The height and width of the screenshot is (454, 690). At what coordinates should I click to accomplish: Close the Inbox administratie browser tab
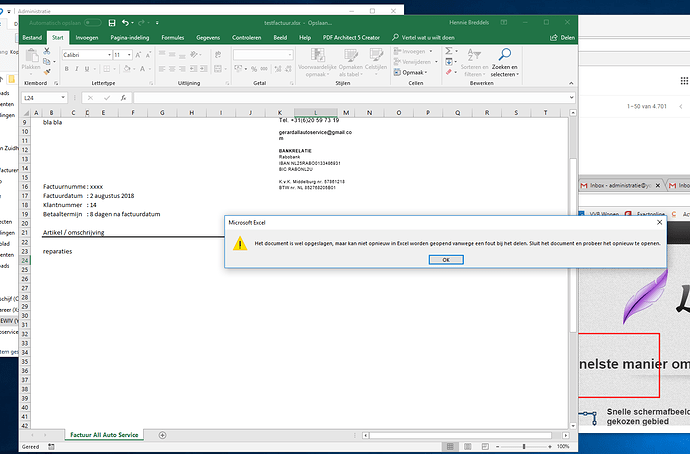coord(658,186)
